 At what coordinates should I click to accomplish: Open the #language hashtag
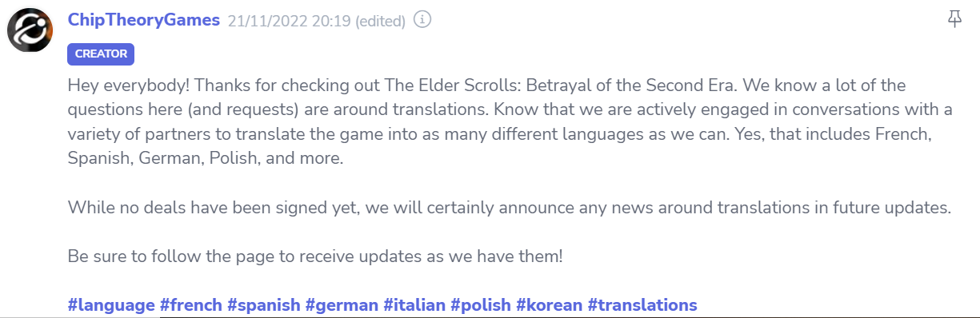(x=111, y=304)
